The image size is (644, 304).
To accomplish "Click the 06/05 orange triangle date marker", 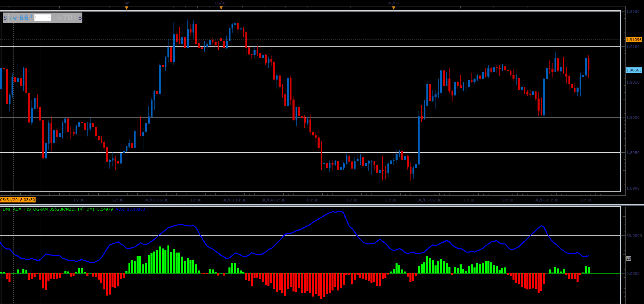I will click(394, 8).
